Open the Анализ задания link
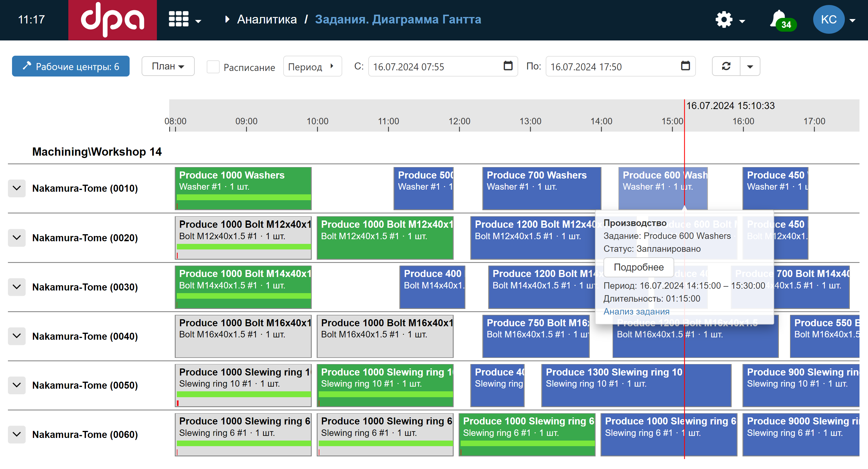This screenshot has width=868, height=469. tap(636, 312)
